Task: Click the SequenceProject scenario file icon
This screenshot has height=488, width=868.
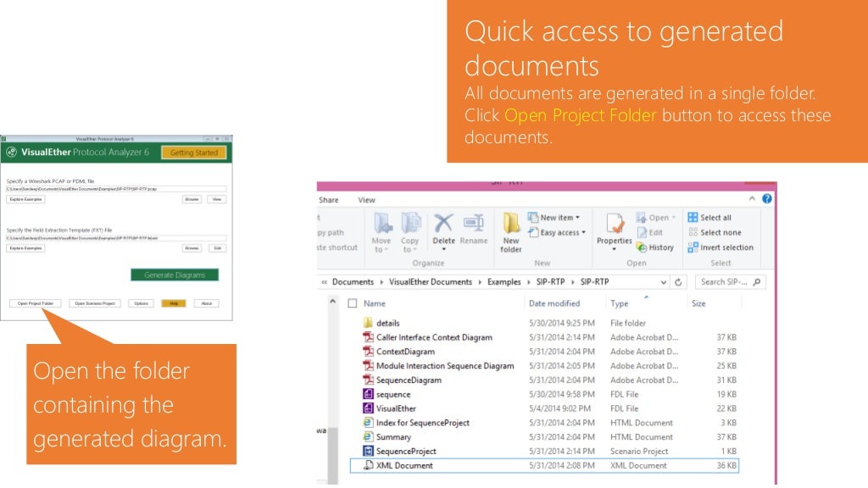Action: pyautogui.click(x=368, y=451)
